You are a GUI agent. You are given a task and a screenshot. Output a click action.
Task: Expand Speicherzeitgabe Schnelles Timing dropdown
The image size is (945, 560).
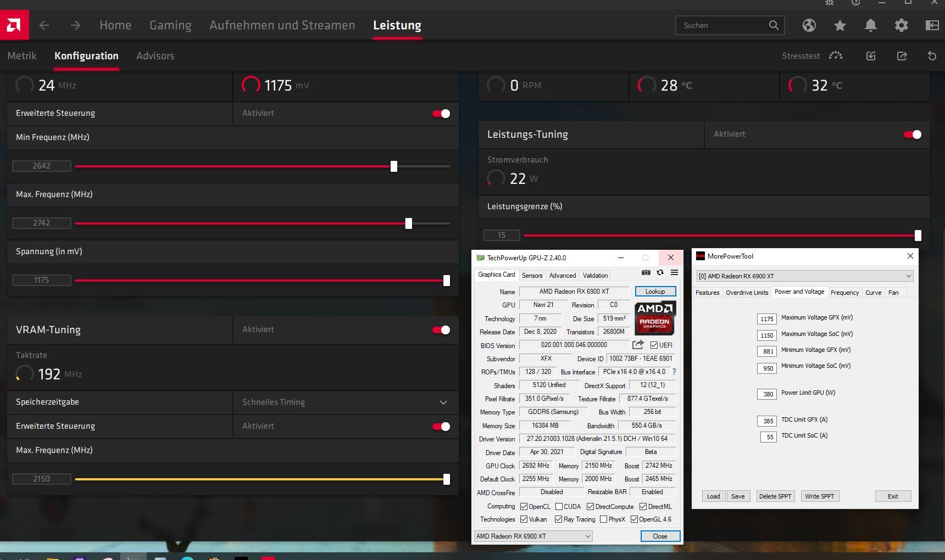[x=346, y=402]
